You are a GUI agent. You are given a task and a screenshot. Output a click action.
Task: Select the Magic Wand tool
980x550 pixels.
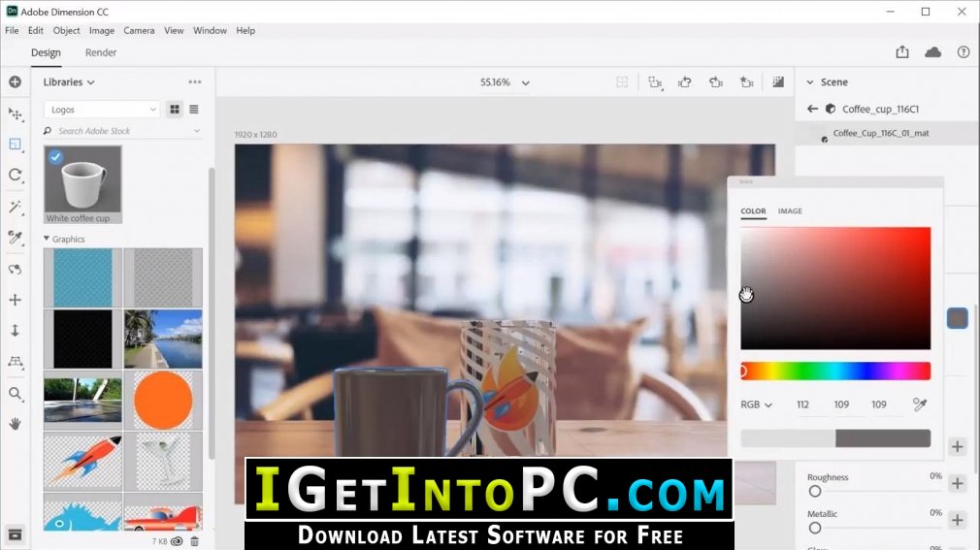pyautogui.click(x=15, y=207)
